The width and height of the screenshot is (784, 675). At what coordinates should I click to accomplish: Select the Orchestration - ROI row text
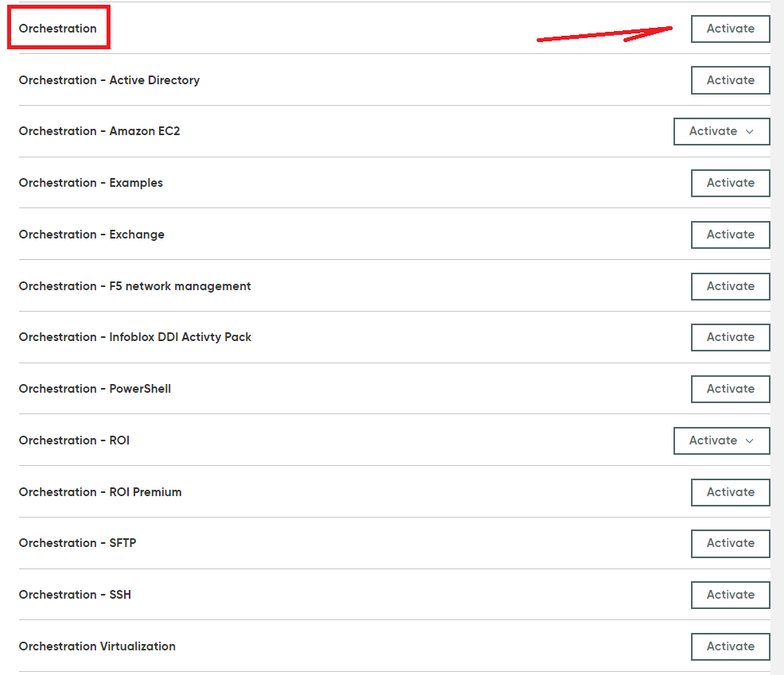tap(74, 440)
